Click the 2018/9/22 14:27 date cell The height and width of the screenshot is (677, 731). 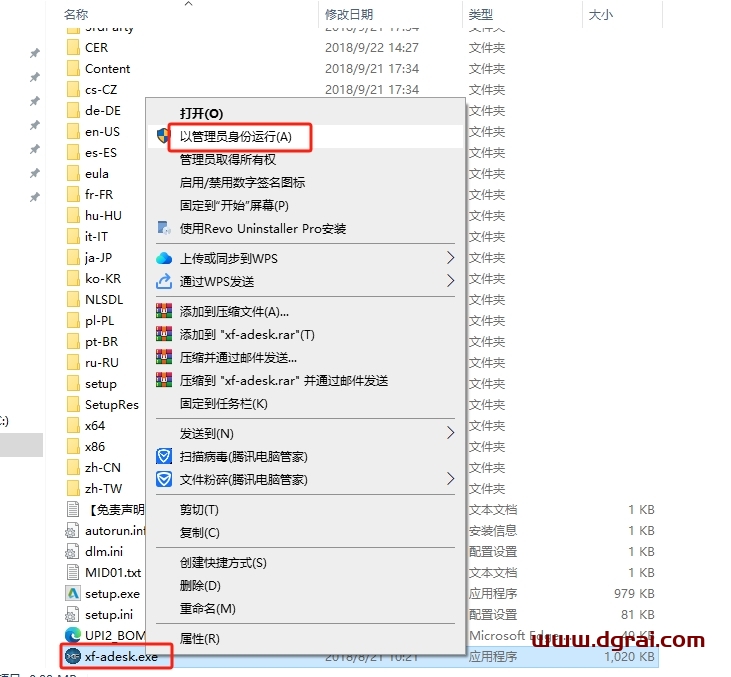(372, 48)
